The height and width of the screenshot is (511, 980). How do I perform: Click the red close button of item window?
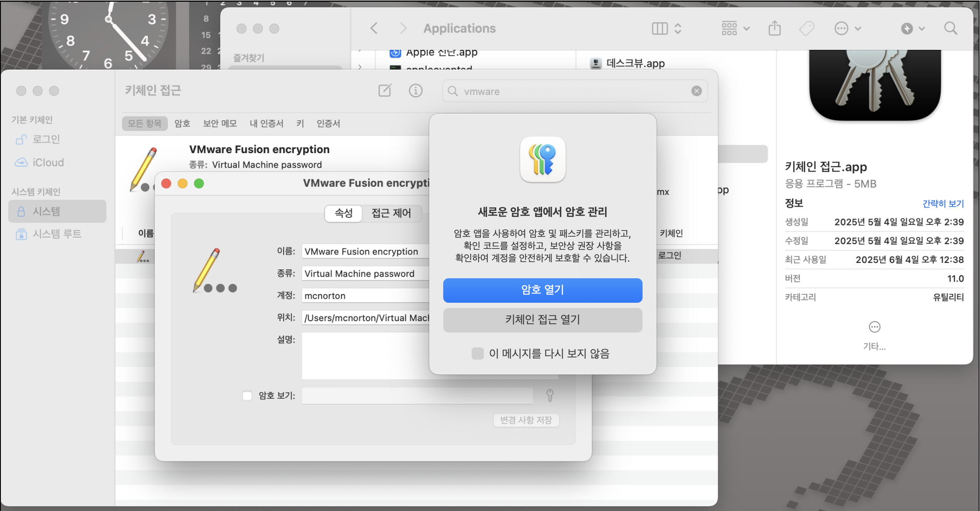pyautogui.click(x=166, y=183)
